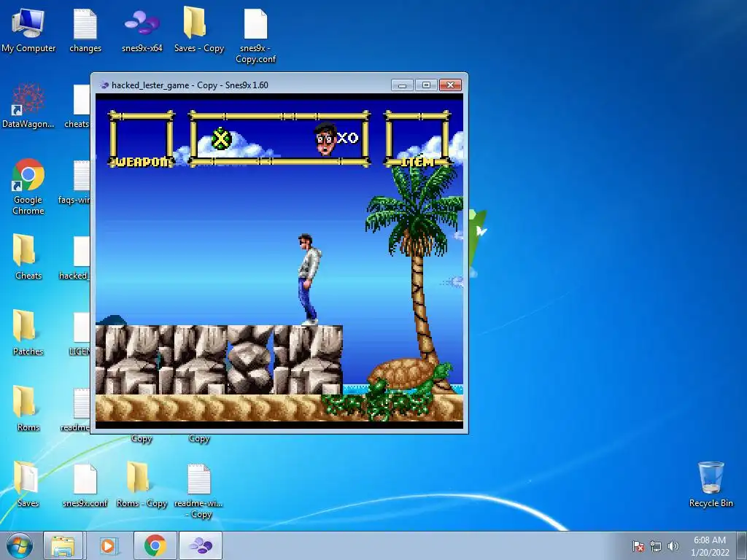Select the readme file icon beside Roms
747x560 pixels.
tap(76, 408)
